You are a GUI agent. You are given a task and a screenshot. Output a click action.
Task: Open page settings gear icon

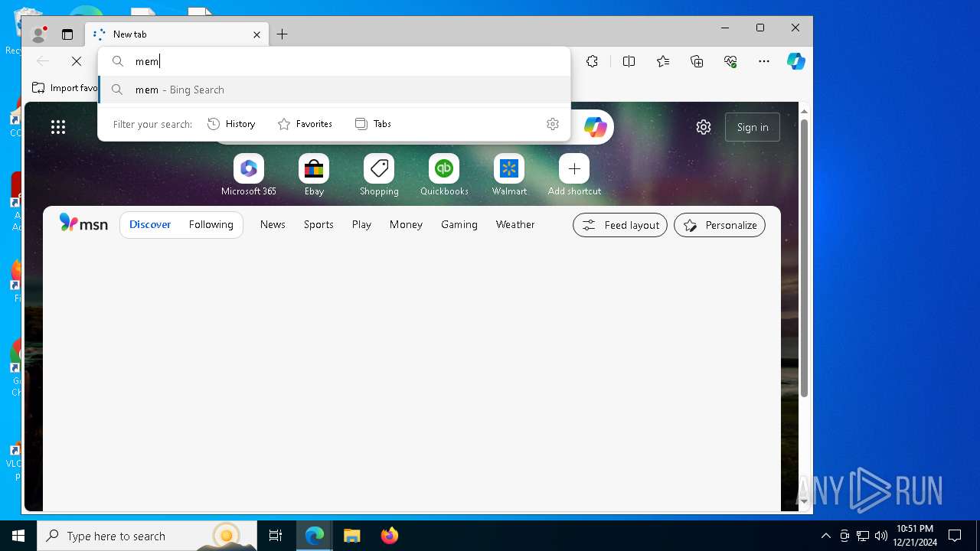pos(704,127)
